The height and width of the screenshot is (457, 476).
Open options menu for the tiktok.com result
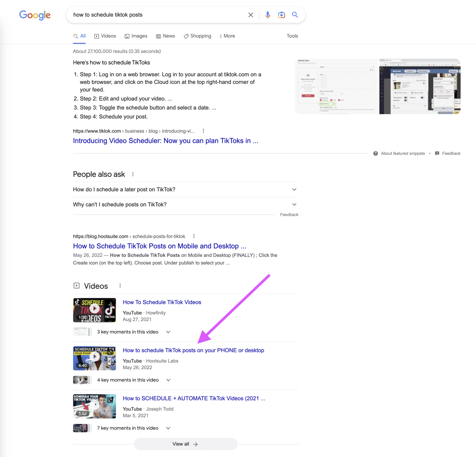(x=203, y=131)
